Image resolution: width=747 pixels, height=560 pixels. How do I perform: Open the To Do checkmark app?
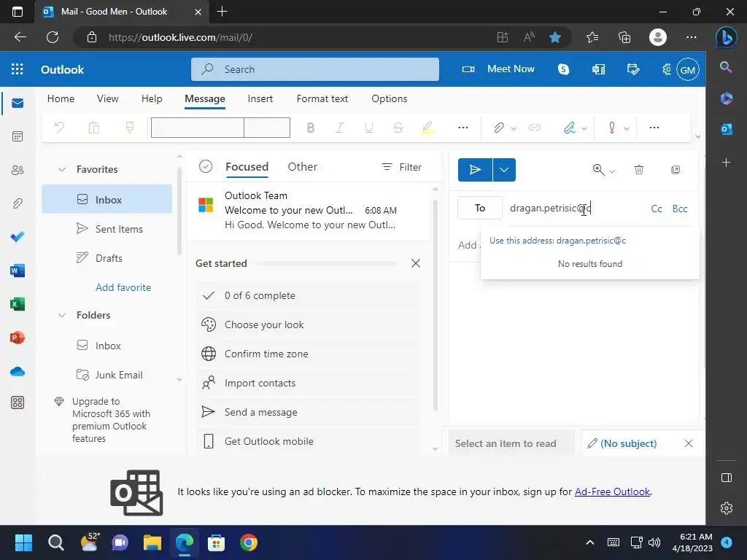pyautogui.click(x=18, y=237)
